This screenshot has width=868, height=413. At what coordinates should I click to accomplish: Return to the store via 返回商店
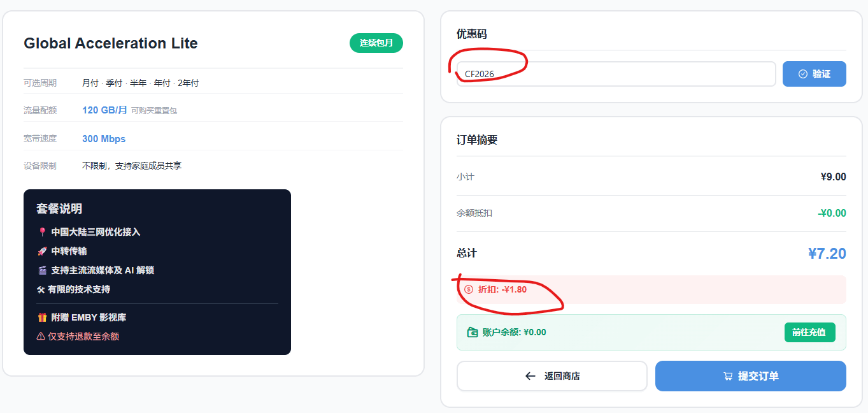coord(551,376)
